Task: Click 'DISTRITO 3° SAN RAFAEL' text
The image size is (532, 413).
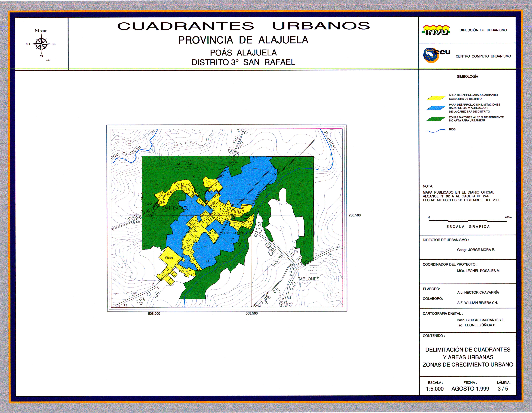Action: click(x=243, y=62)
